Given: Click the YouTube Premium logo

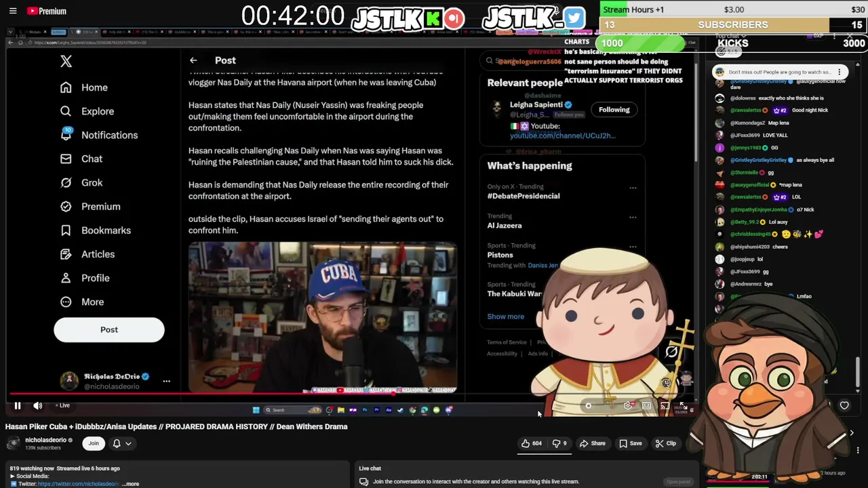Looking at the screenshot, I should point(47,11).
